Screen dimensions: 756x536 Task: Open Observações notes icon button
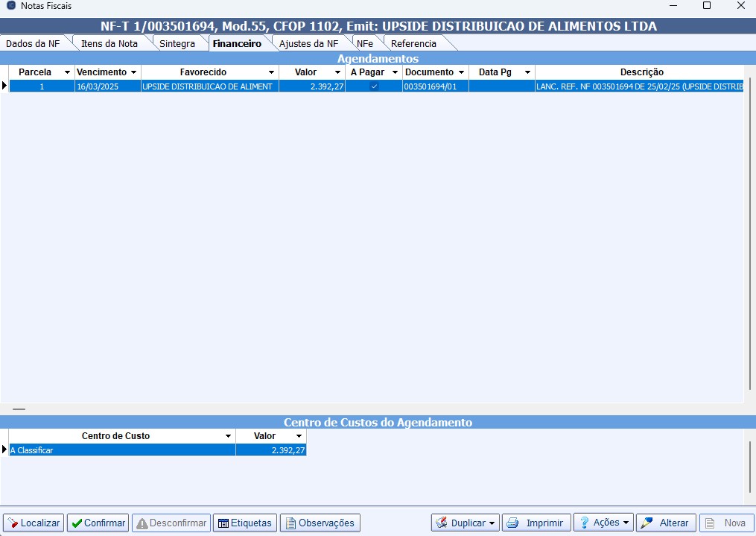pyautogui.click(x=320, y=523)
